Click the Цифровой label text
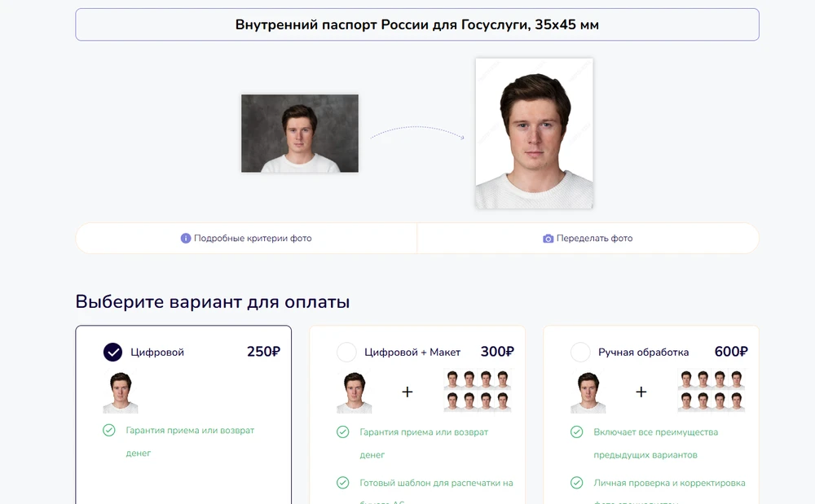The image size is (815, 504). (157, 353)
